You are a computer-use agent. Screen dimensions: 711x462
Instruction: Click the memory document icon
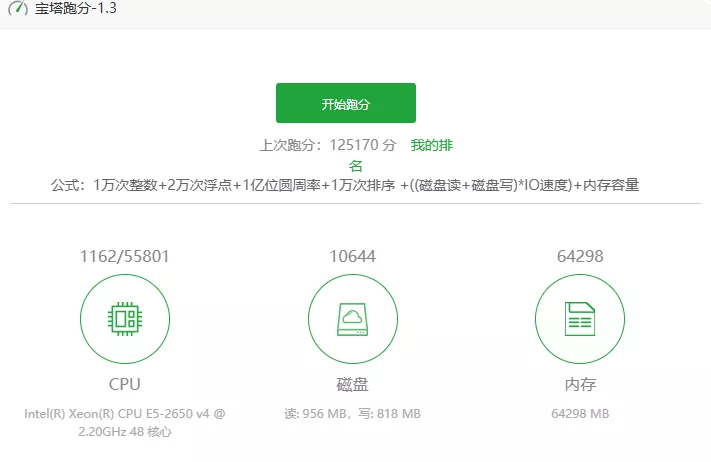click(580, 319)
